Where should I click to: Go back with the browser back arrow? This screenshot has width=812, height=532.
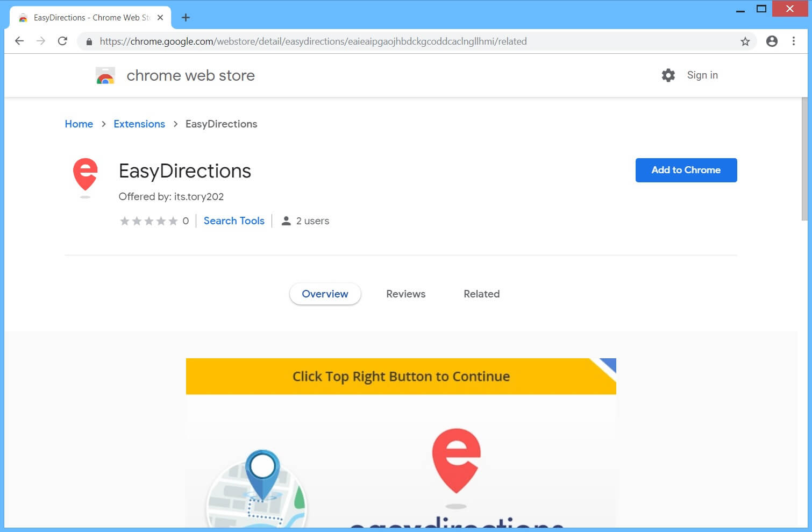[19, 41]
